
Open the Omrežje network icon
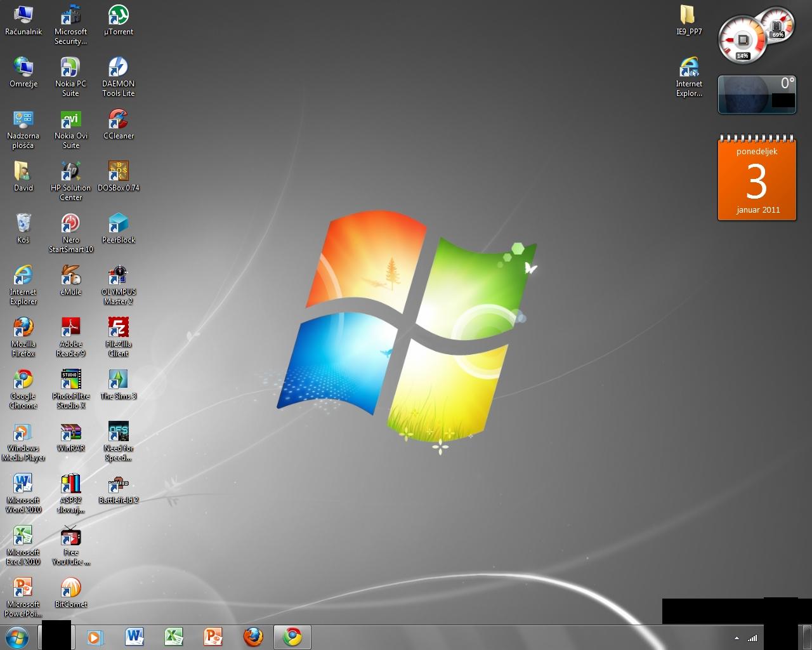click(23, 72)
